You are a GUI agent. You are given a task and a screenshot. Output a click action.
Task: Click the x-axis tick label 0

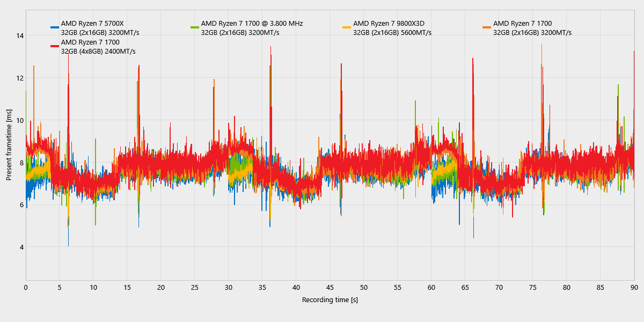[x=26, y=287]
